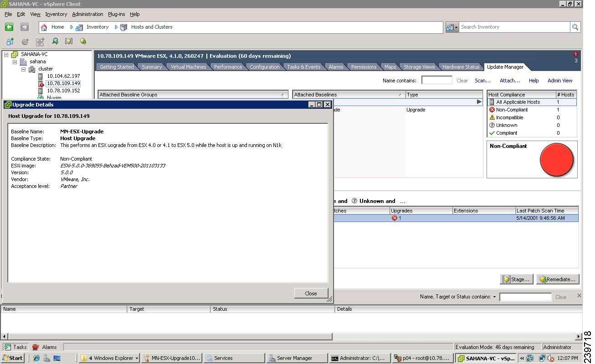The height and width of the screenshot is (364, 595).
Task: Click the Stage... button
Action: point(517,279)
